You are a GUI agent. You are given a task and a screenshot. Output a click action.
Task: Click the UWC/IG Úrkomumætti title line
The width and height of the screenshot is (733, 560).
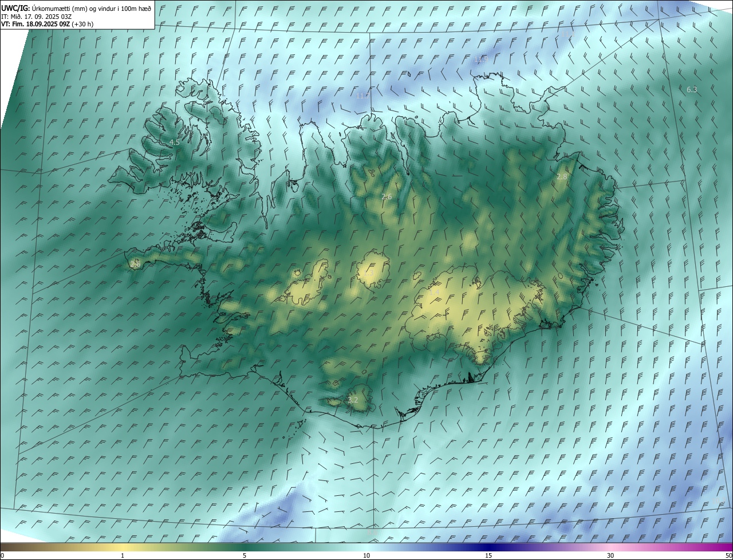click(76, 8)
